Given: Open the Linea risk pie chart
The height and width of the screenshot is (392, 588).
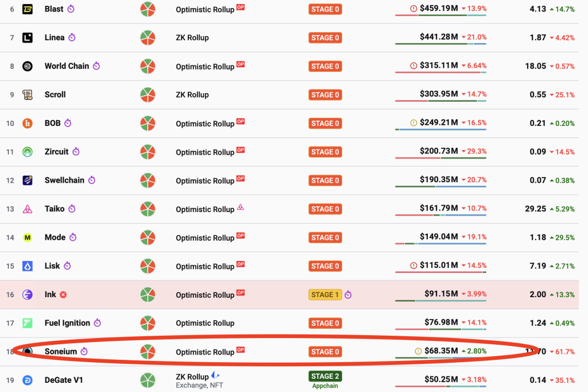Looking at the screenshot, I should coord(148,37).
